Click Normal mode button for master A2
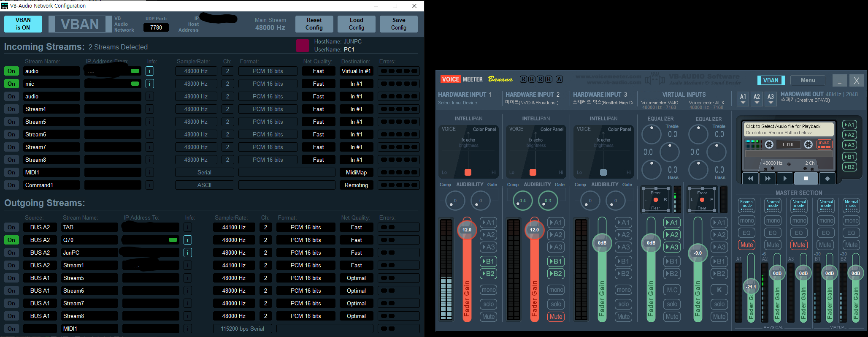The width and height of the screenshot is (868, 337). coord(773,205)
